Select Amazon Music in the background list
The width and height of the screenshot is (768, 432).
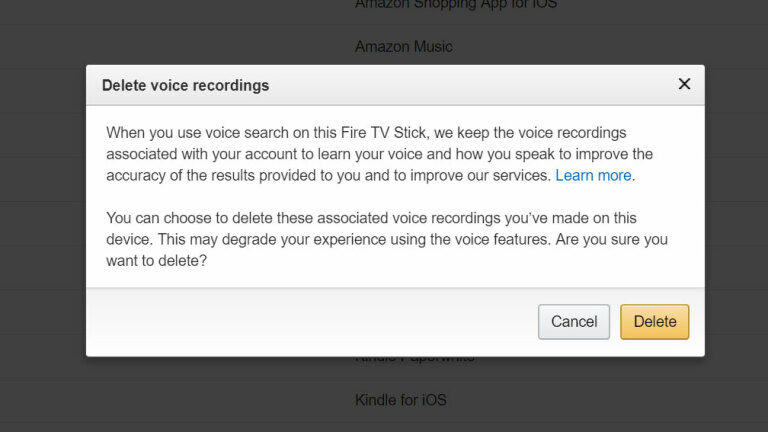(404, 47)
